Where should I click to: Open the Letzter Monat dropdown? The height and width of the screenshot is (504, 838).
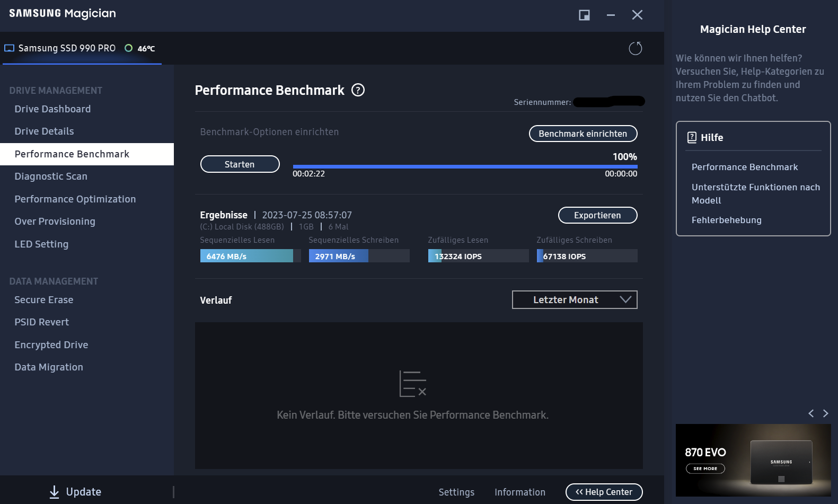pos(575,299)
